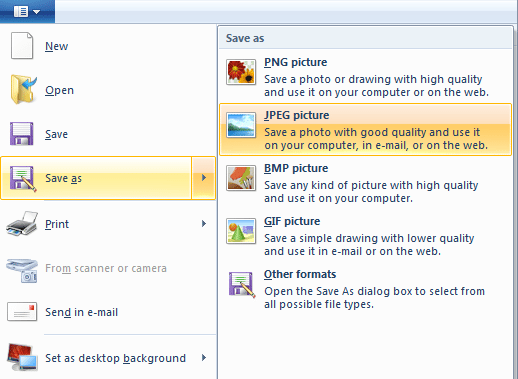Click the JPEG landscape thumbnail icon
This screenshot has height=379, width=518.
coord(241,125)
